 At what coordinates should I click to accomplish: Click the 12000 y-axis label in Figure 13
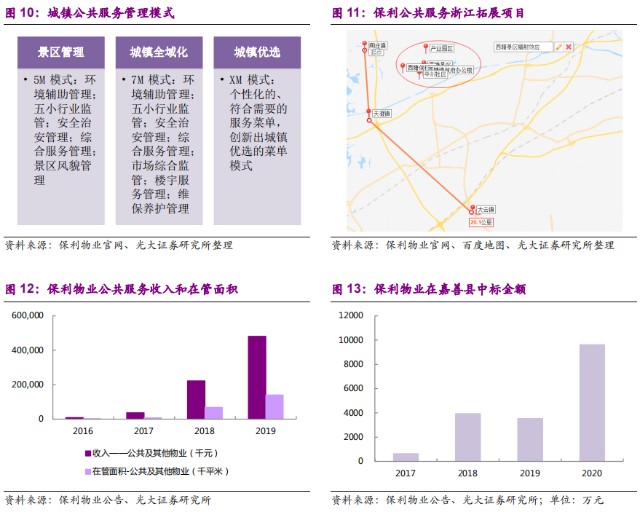pos(351,315)
